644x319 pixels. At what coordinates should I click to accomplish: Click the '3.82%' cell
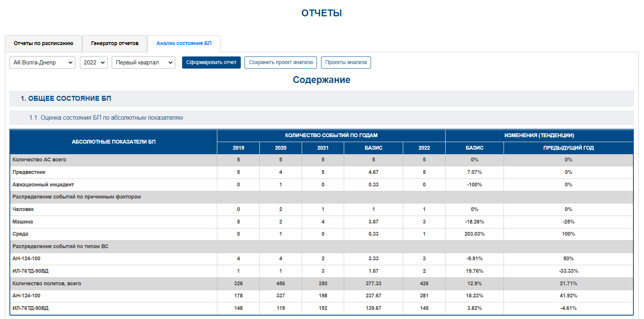474,308
